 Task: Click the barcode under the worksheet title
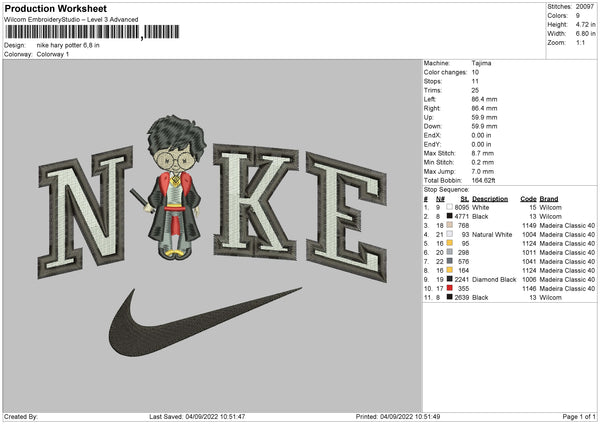pyautogui.click(x=92, y=32)
